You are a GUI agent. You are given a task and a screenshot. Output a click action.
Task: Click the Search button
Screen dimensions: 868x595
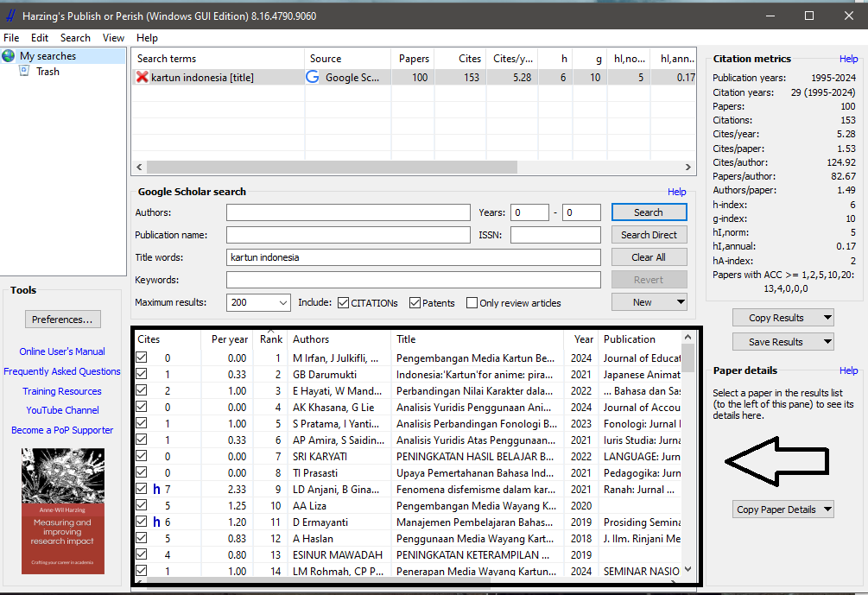(x=649, y=212)
